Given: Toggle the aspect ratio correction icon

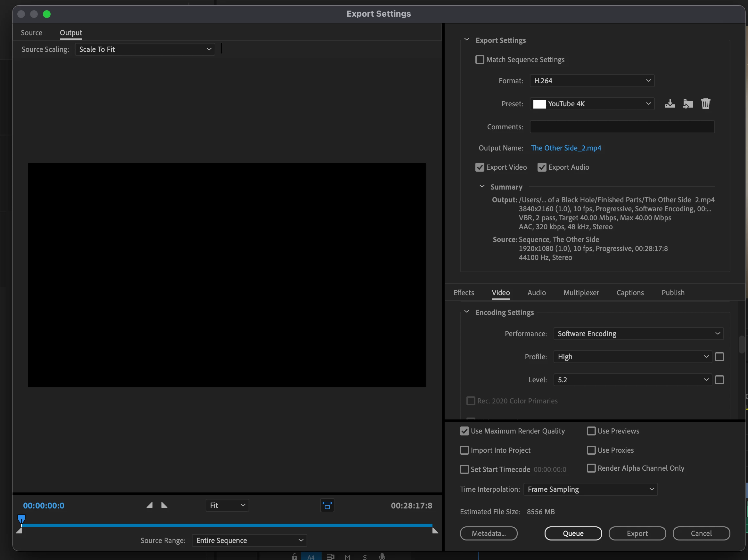Looking at the screenshot, I should [x=327, y=505].
